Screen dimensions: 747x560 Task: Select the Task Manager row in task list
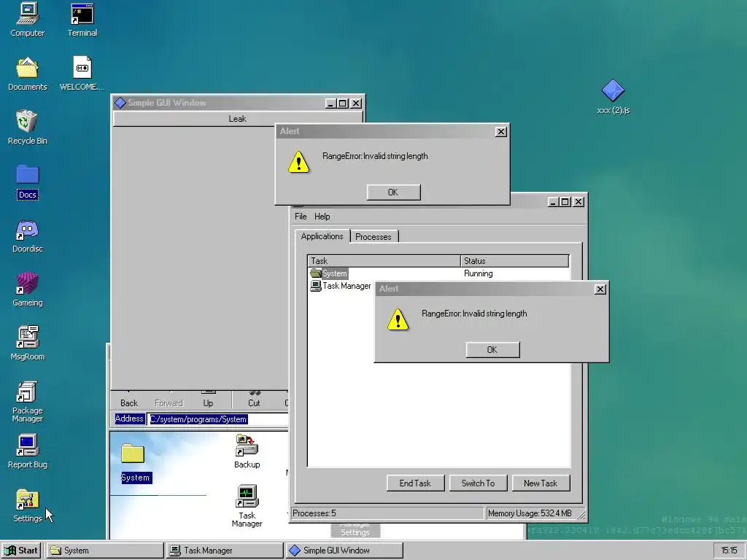click(x=341, y=286)
